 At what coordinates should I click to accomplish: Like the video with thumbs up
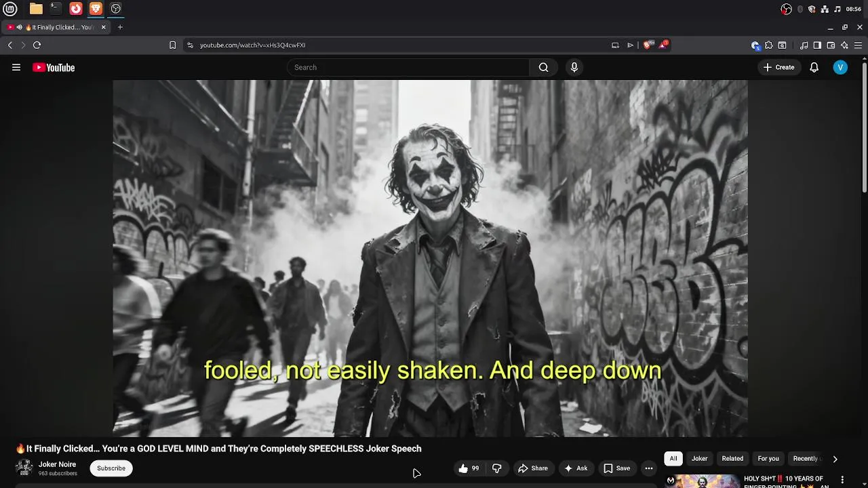point(469,468)
